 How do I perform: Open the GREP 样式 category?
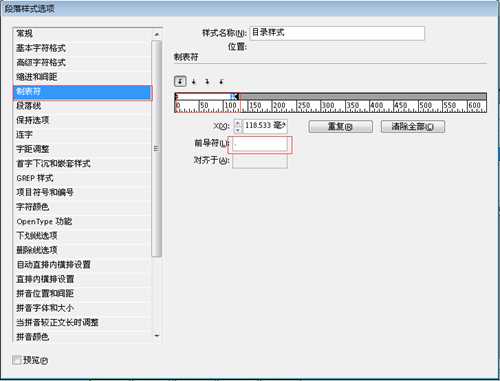coord(82,178)
